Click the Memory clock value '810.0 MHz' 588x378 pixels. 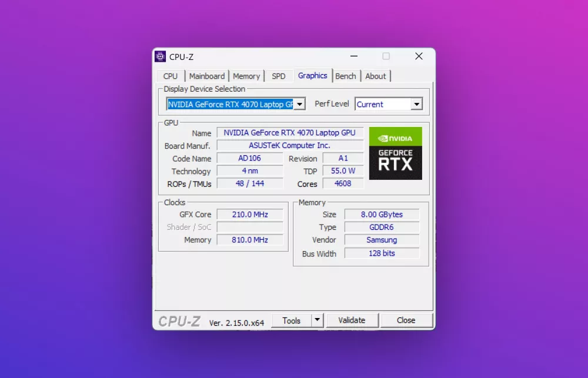(250, 240)
